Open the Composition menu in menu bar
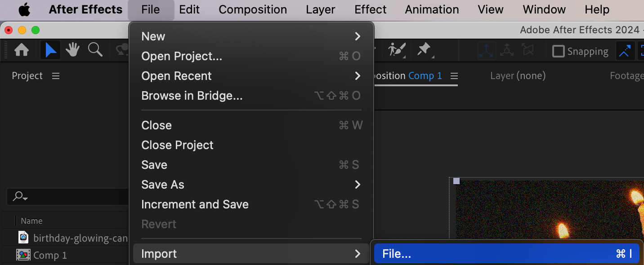The image size is (644, 265). (253, 9)
